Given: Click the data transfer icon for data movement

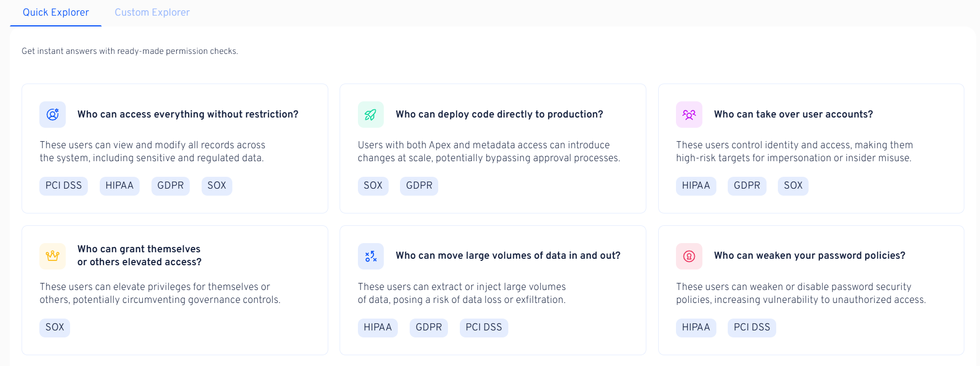Looking at the screenshot, I should pyautogui.click(x=370, y=256).
